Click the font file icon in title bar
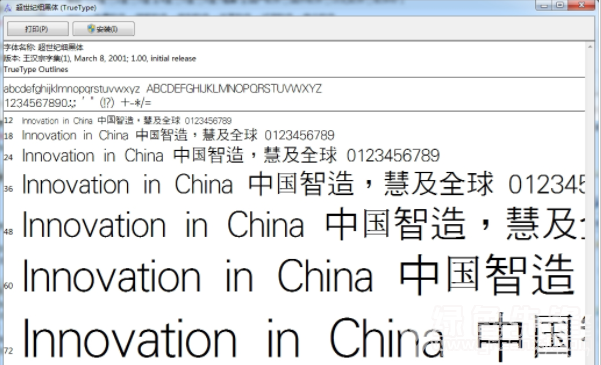The height and width of the screenshot is (365, 601). tap(7, 7)
